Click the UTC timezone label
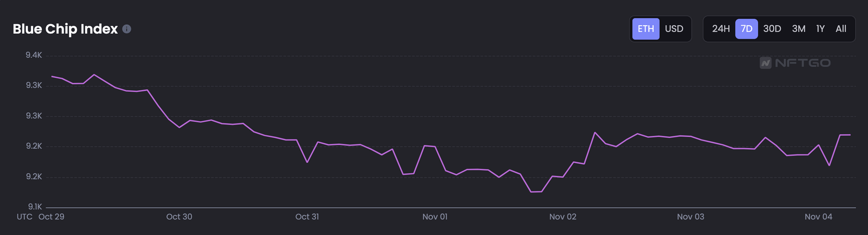 (25, 217)
